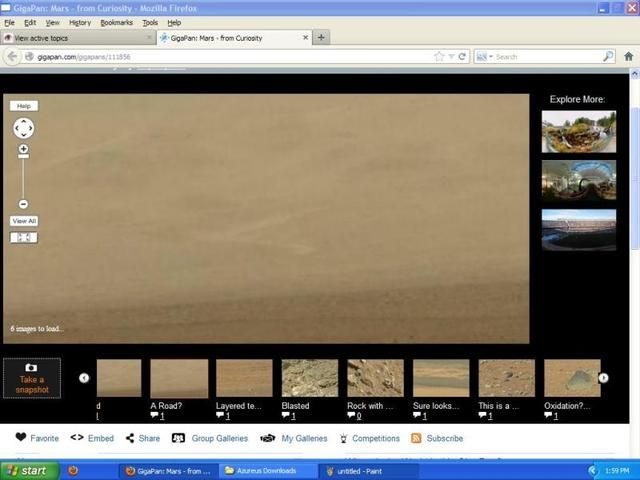Take a snapshot of the panorama
This screenshot has width=640, height=480.
coord(32,378)
